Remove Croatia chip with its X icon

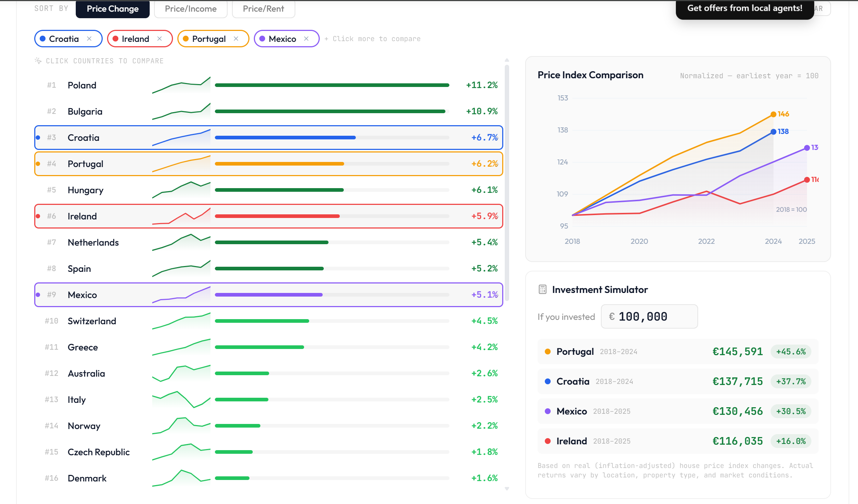[x=89, y=39]
